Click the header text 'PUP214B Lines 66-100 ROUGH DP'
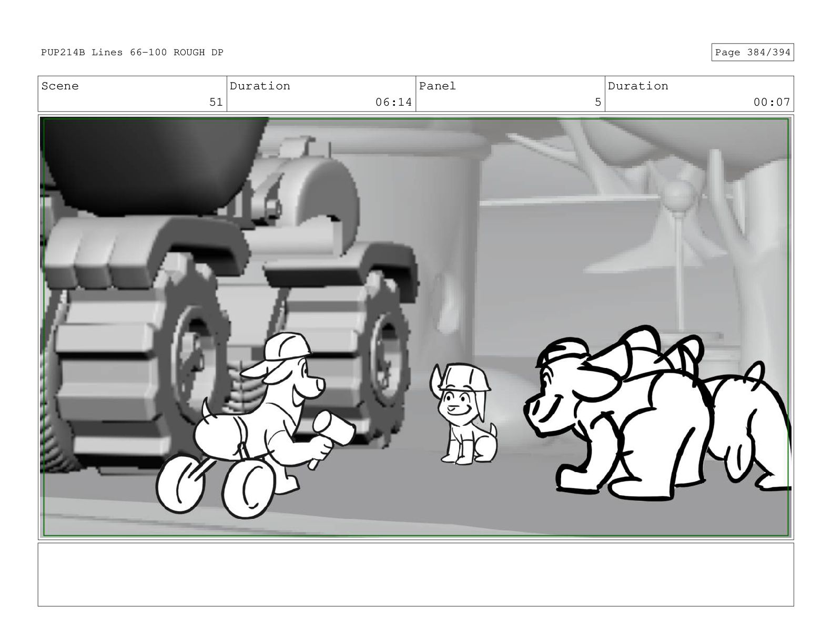832x644 pixels. click(132, 53)
